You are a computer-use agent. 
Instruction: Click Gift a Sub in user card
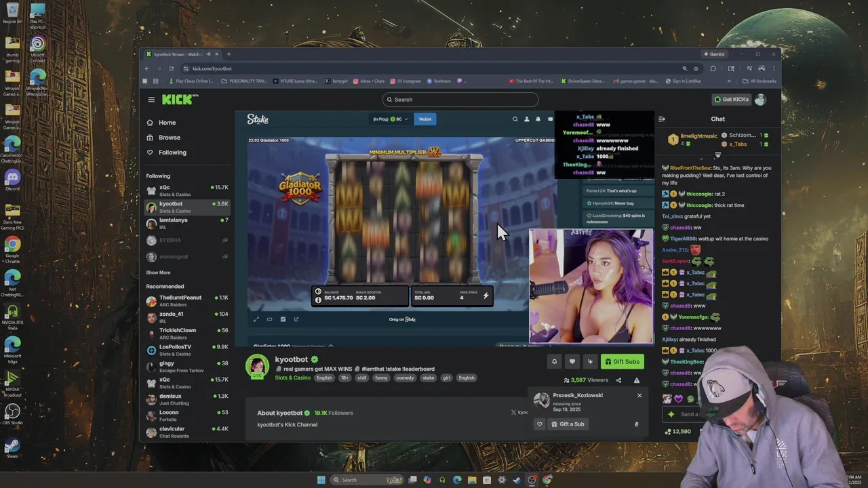(x=568, y=424)
